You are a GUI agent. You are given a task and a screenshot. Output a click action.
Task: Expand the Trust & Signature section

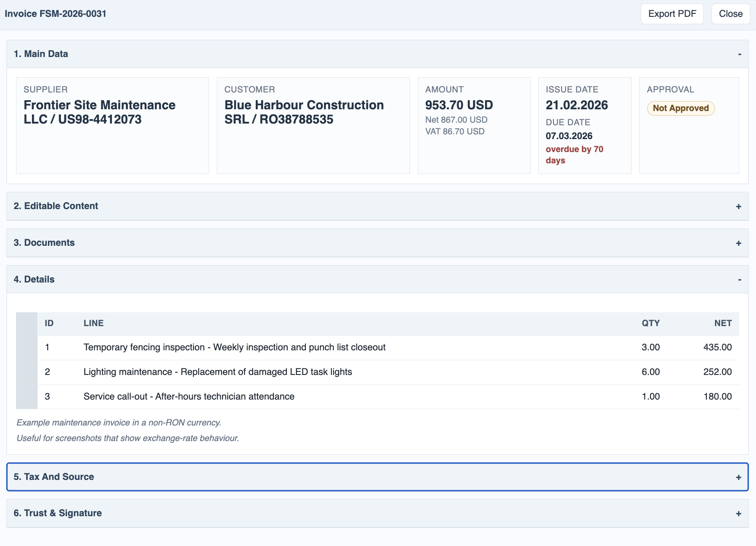click(378, 513)
